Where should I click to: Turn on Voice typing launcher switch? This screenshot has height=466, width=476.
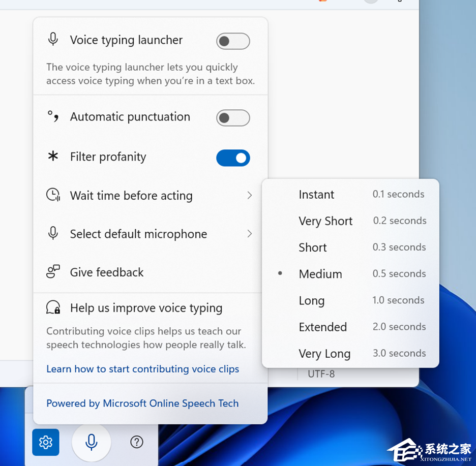click(233, 41)
